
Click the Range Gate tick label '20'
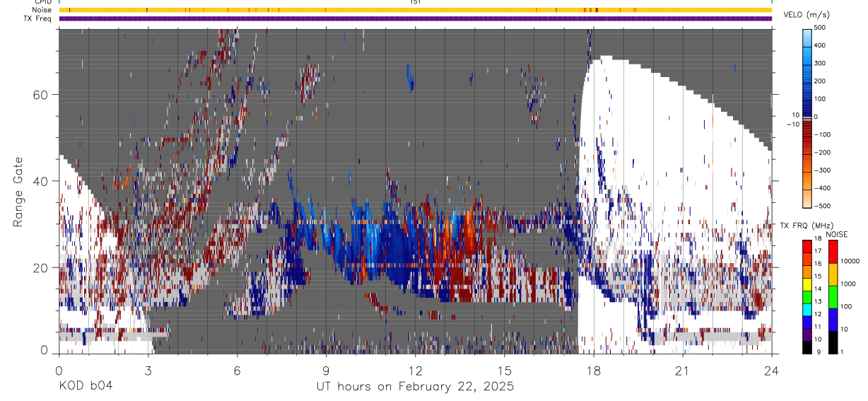pos(41,267)
